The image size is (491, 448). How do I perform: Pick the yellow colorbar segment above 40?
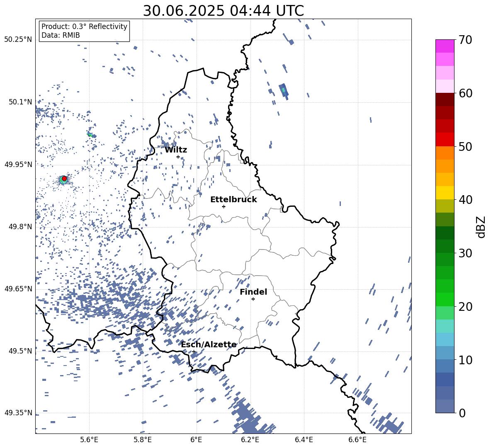pyautogui.click(x=445, y=193)
